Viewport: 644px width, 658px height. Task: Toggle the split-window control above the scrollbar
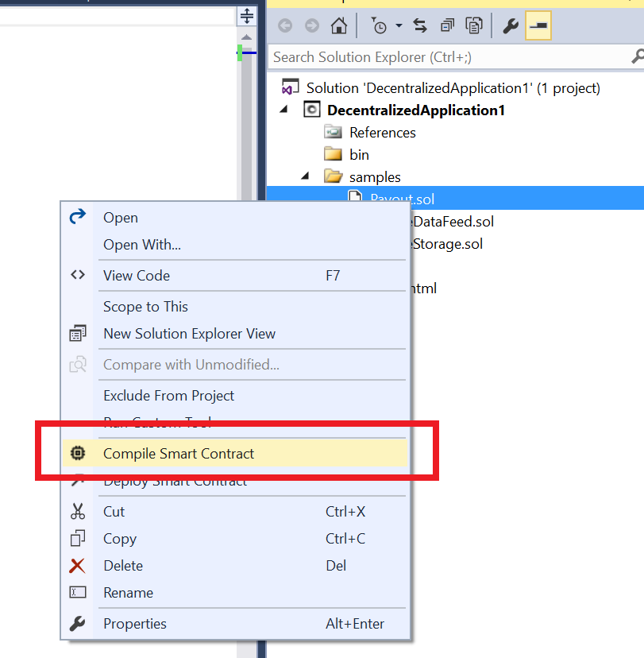pyautogui.click(x=246, y=16)
